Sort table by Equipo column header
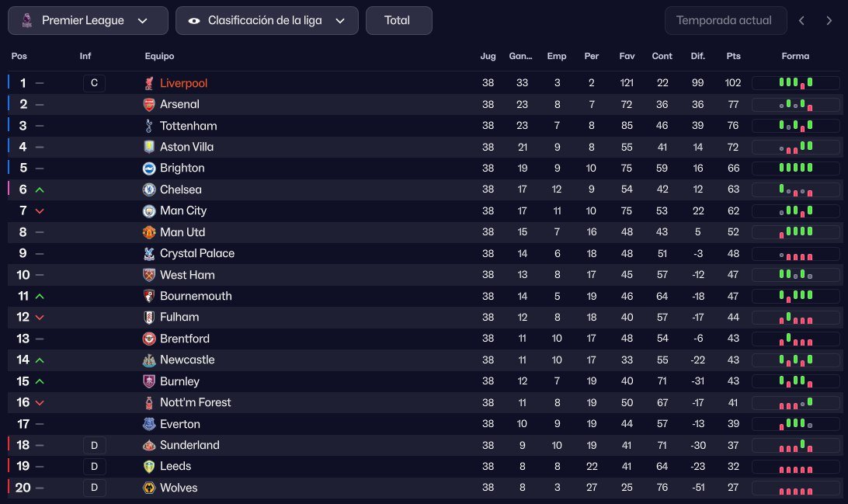 159,56
